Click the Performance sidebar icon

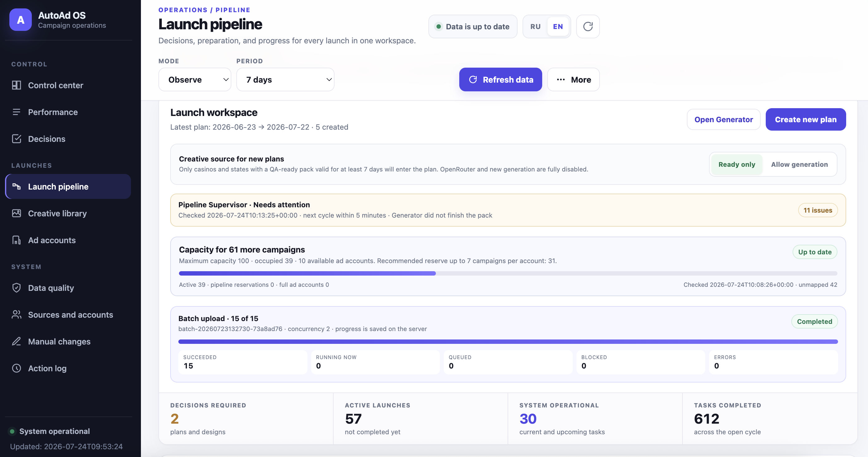click(x=17, y=112)
